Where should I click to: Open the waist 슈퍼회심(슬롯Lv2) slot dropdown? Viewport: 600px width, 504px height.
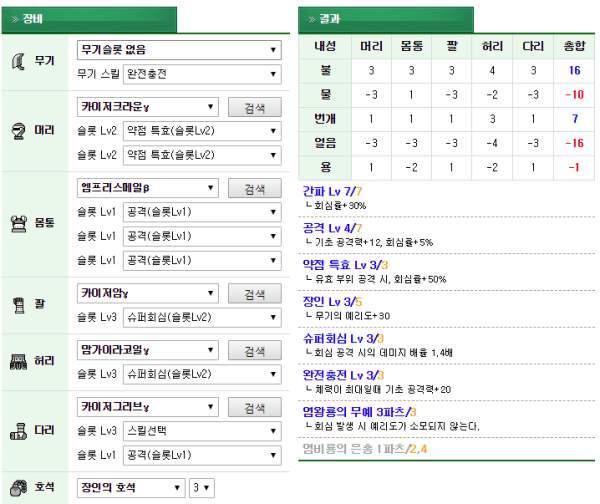(x=202, y=374)
